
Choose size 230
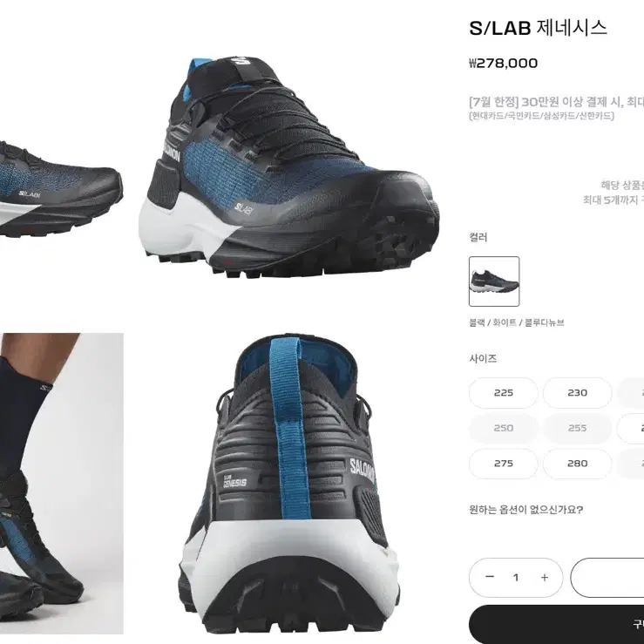pyautogui.click(x=577, y=393)
